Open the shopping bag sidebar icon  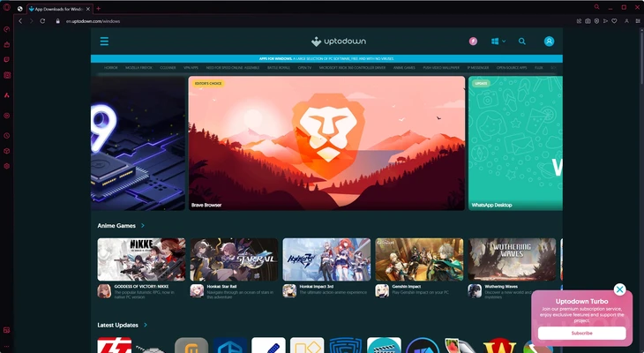(6, 44)
